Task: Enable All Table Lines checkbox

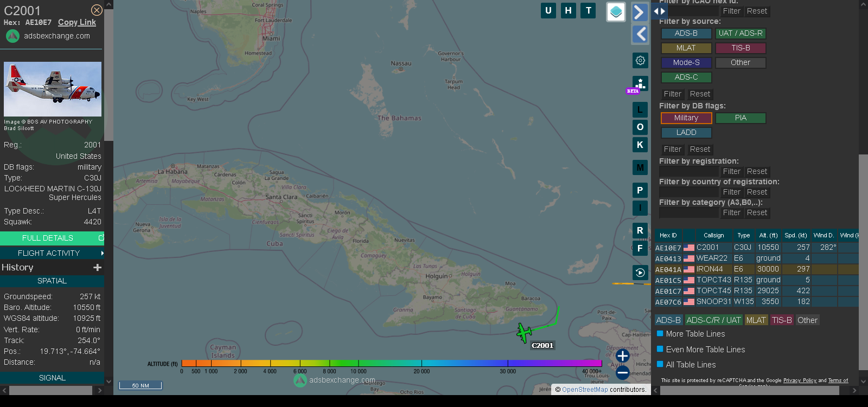Action: [x=660, y=364]
